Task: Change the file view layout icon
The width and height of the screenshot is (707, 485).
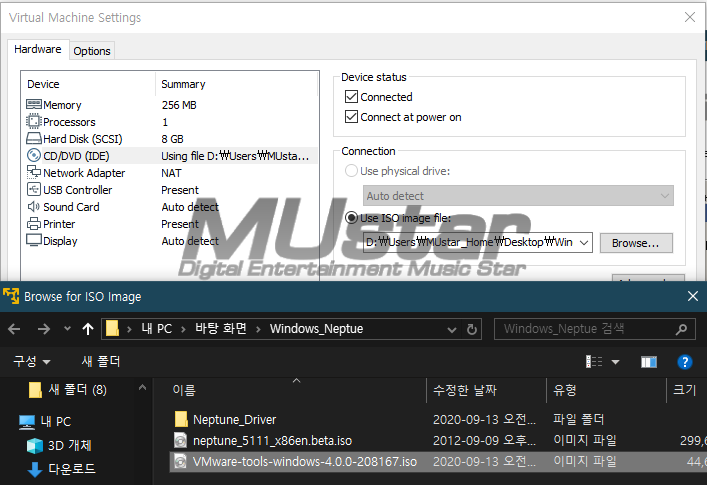Action: 594,361
